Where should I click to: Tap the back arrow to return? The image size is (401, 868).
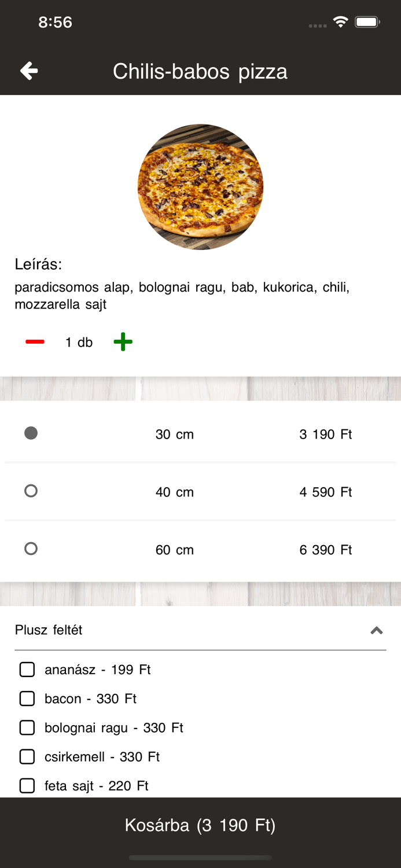(x=28, y=71)
